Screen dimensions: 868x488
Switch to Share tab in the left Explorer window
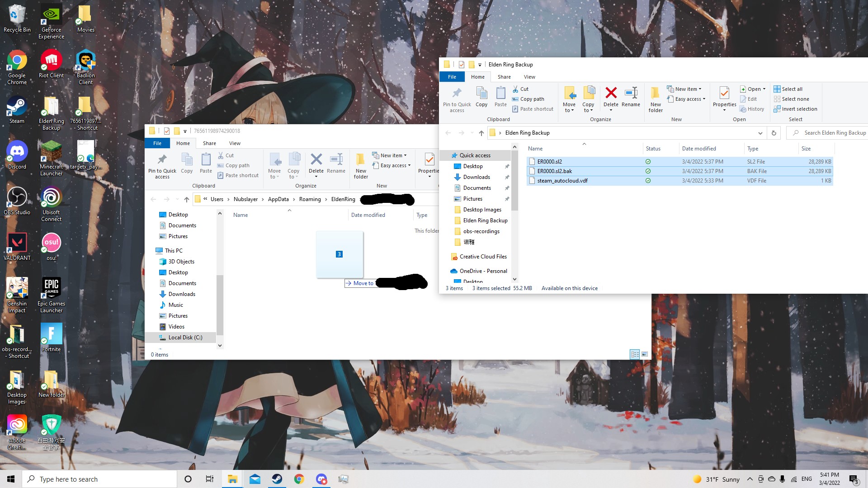[x=209, y=143]
